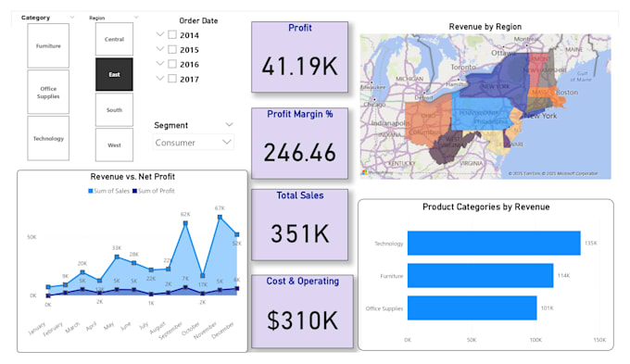Click the November 67K sales data point
Viewport: 630px width, 364px height.
220,217
